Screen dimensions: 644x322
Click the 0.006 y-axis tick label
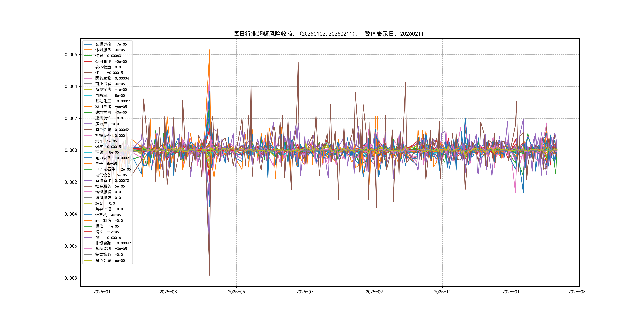click(x=71, y=55)
